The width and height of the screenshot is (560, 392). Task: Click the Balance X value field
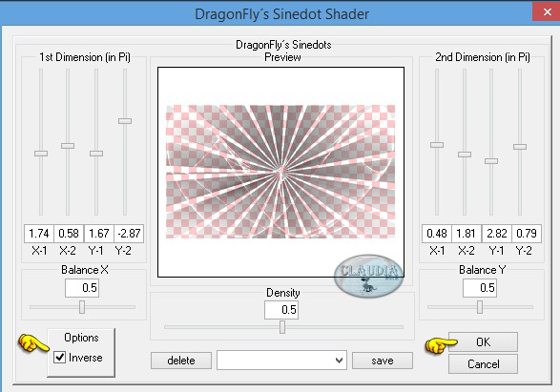(82, 288)
